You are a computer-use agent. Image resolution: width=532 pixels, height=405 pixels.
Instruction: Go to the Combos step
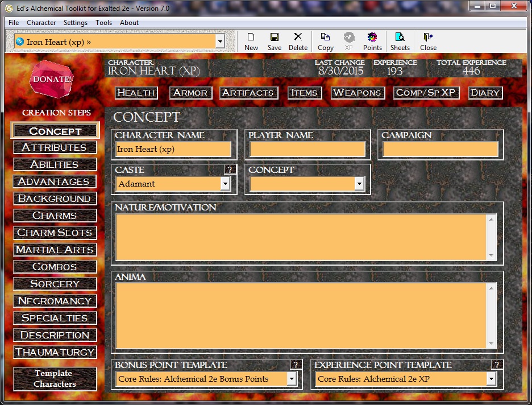(x=55, y=266)
